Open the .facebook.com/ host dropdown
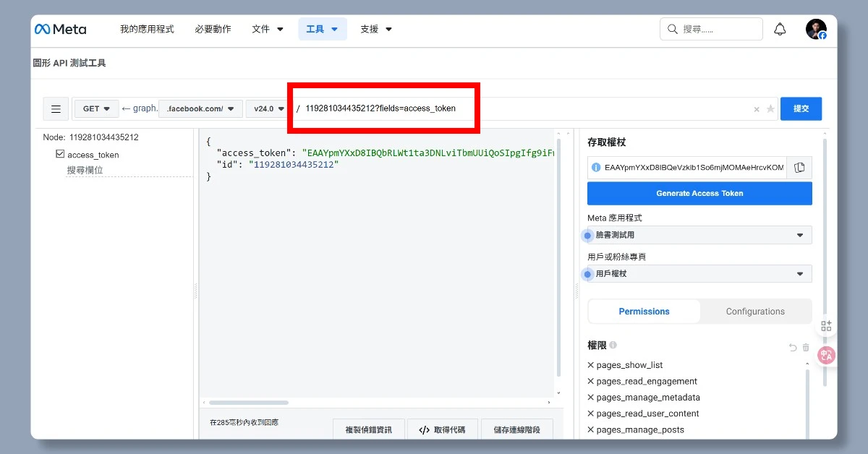Viewport: 868px width, 454px height. point(200,109)
